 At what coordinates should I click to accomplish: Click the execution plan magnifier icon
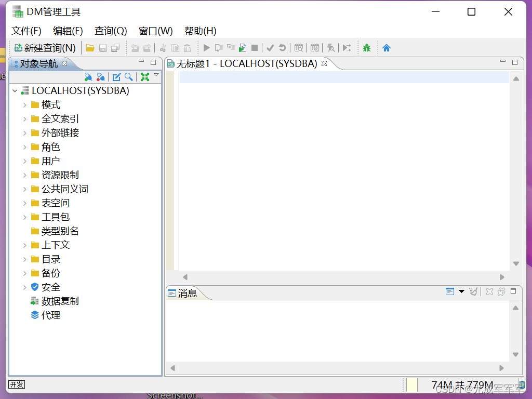click(331, 48)
